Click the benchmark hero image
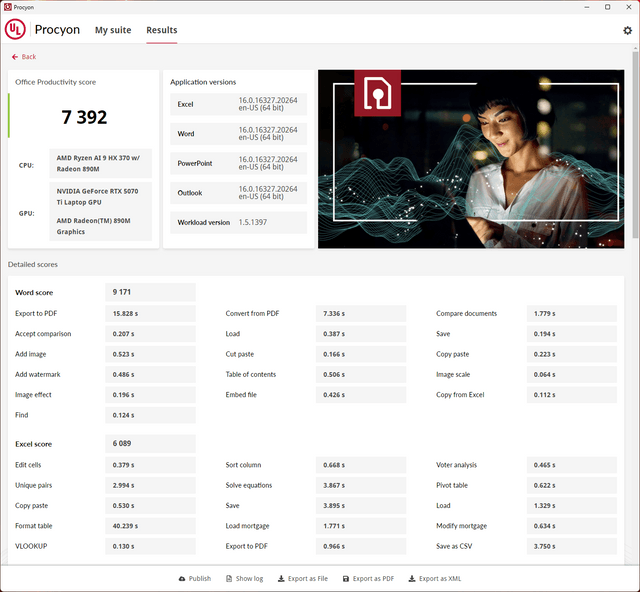This screenshot has height=592, width=640. 471,159
